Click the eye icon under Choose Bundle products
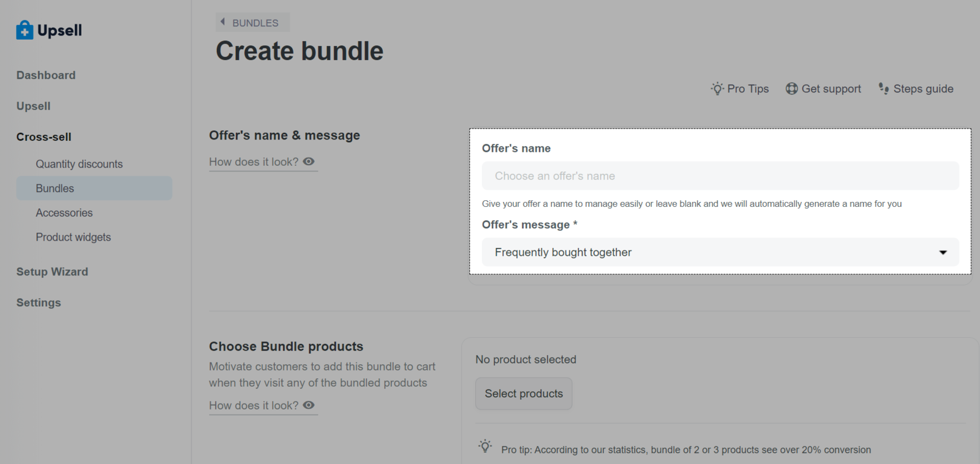Viewport: 980px width, 464px height. tap(309, 405)
